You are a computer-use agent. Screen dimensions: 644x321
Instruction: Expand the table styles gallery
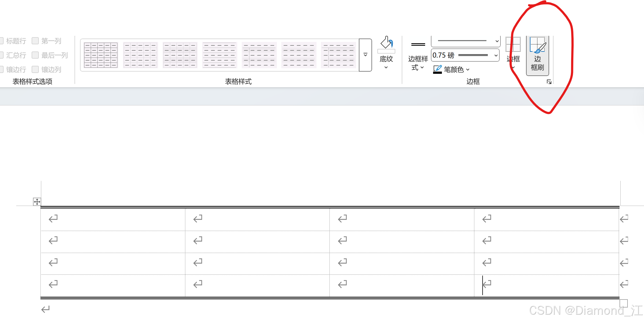pyautogui.click(x=365, y=55)
